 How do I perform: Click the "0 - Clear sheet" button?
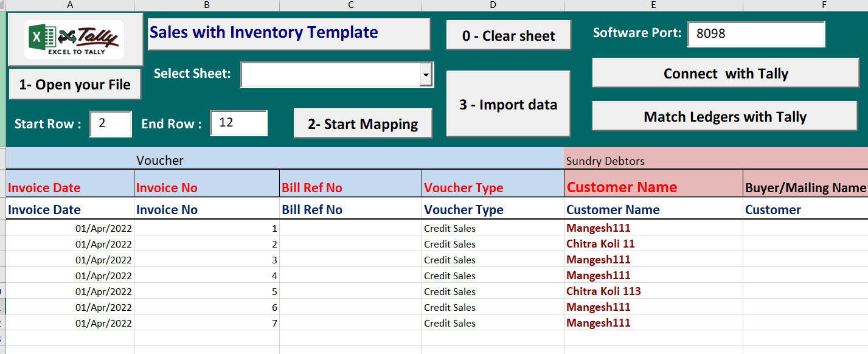coord(509,35)
